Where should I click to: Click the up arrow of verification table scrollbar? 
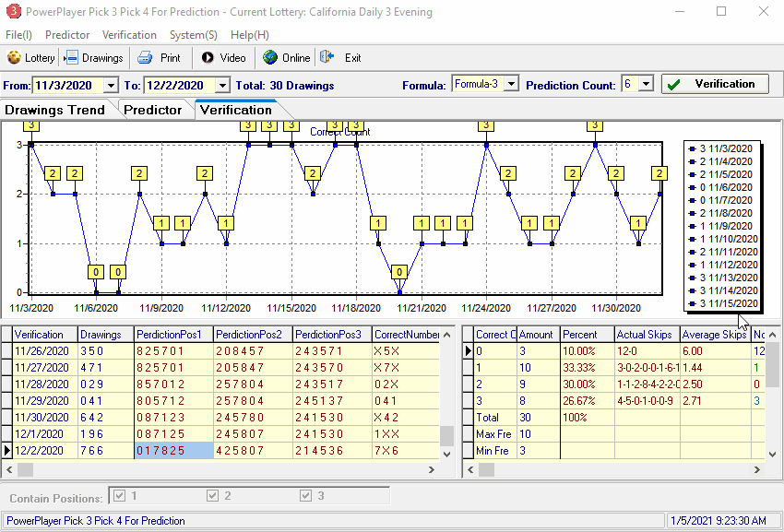[447, 335]
